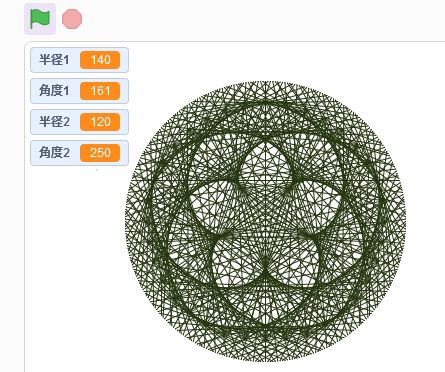Click the bottommost edge of the green circle
Image resolution: width=445 pixels, height=372 pixels.
pyautogui.click(x=265, y=361)
